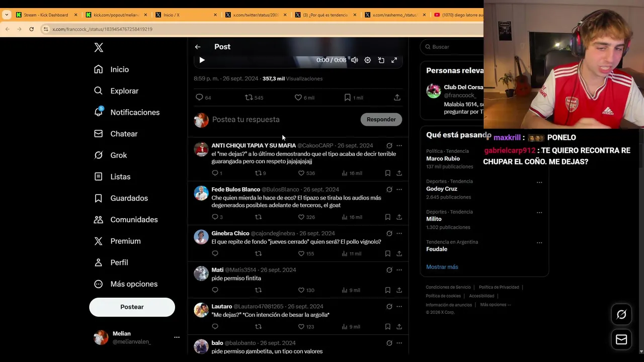Viewport: 644px width, 362px height.
Task: Repost the ANTI CHIQUI TAPIA reply
Action: pyautogui.click(x=260, y=173)
